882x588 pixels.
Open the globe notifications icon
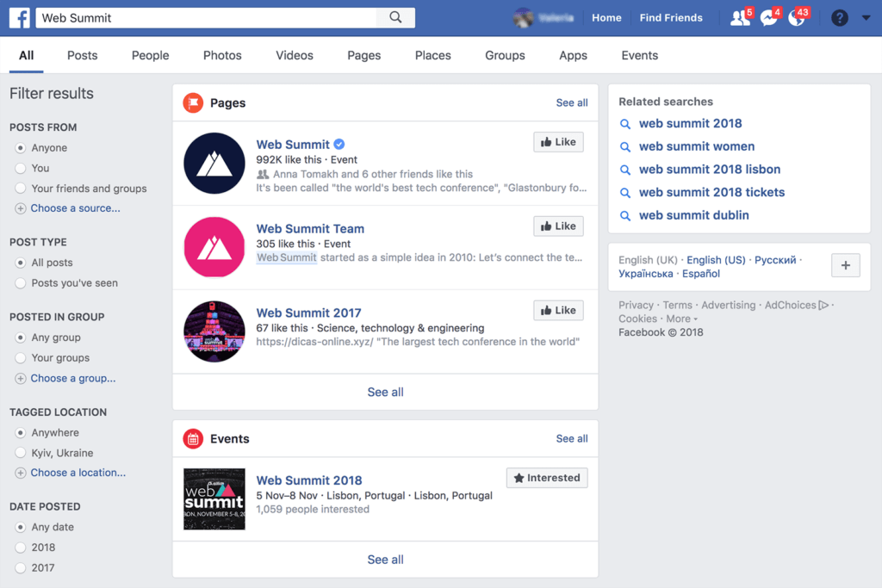(x=796, y=18)
